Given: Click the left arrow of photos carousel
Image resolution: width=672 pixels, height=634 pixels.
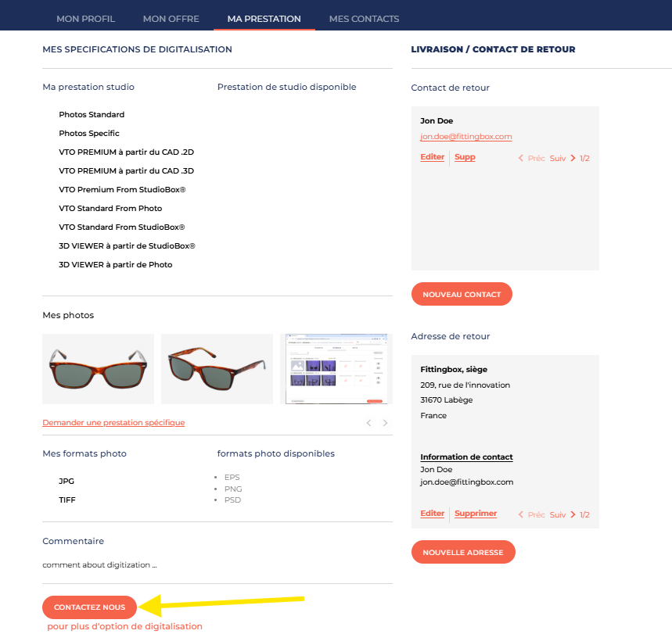Looking at the screenshot, I should [x=369, y=423].
